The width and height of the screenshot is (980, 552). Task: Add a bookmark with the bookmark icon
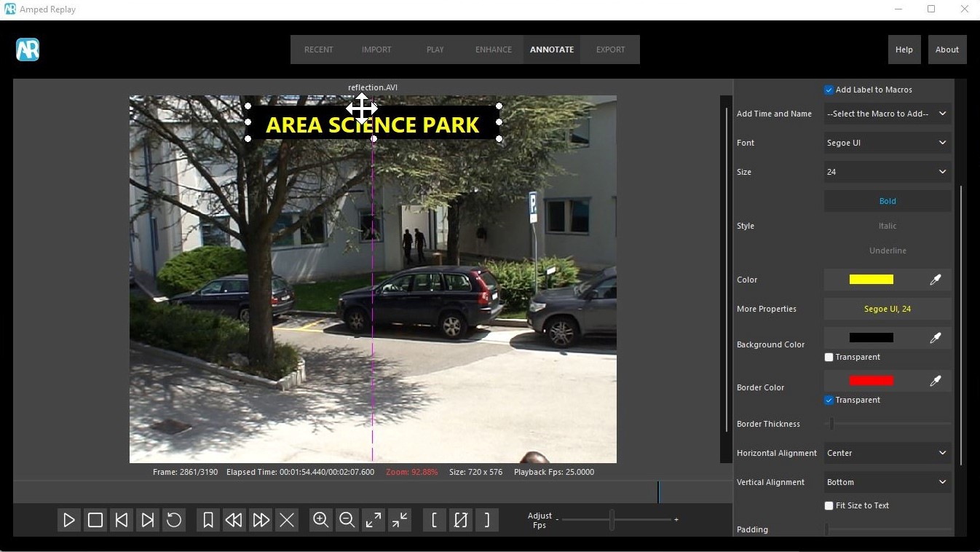coord(208,520)
